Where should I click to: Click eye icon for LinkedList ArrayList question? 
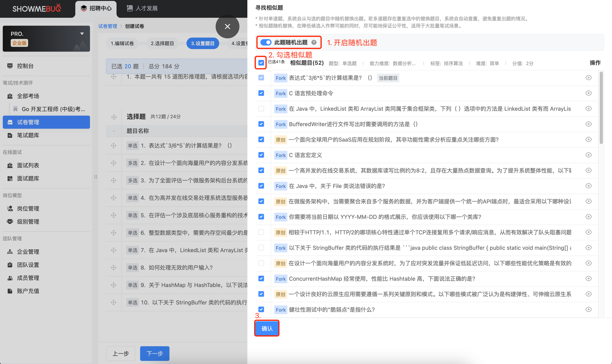588,109
